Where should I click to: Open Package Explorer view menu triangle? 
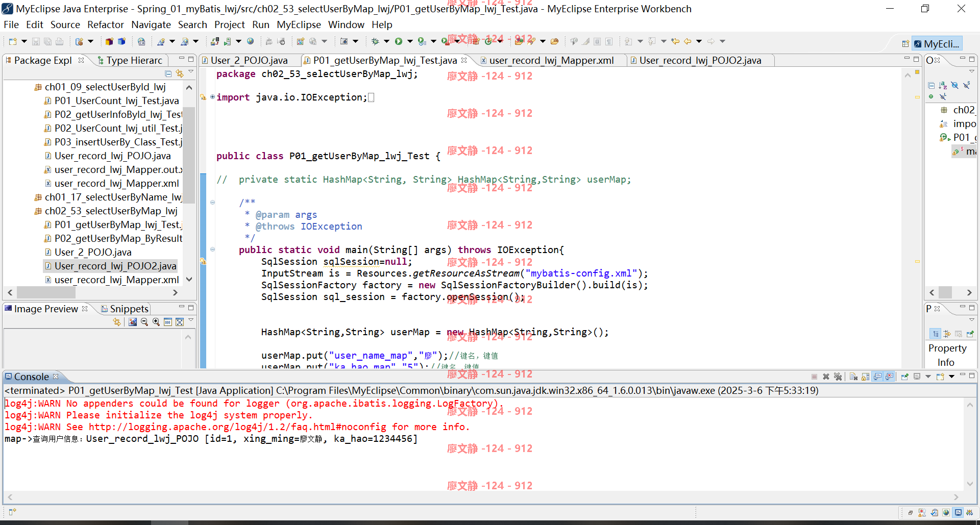[x=191, y=71]
